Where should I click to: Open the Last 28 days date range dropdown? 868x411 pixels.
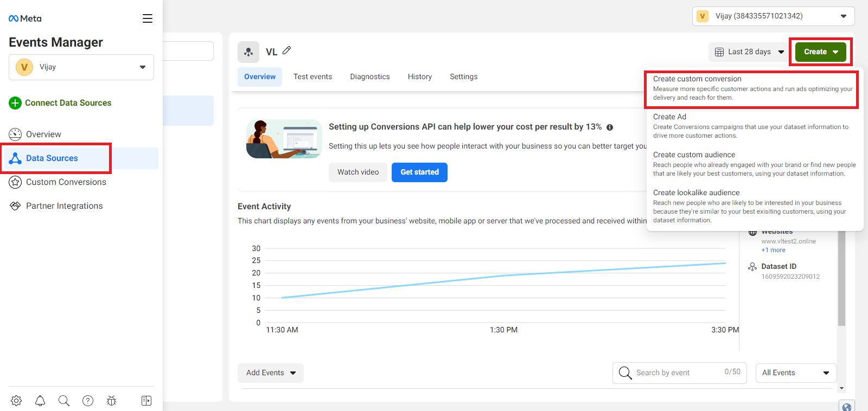[x=749, y=52]
